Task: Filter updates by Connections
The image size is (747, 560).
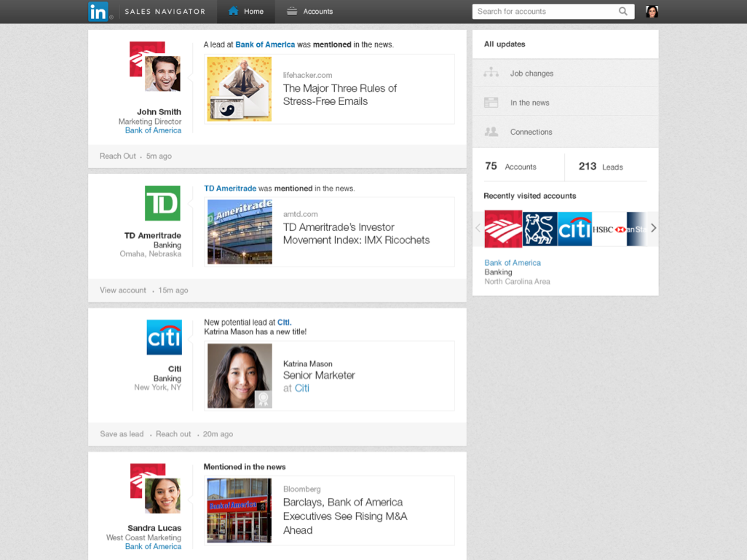Action: pos(566,132)
